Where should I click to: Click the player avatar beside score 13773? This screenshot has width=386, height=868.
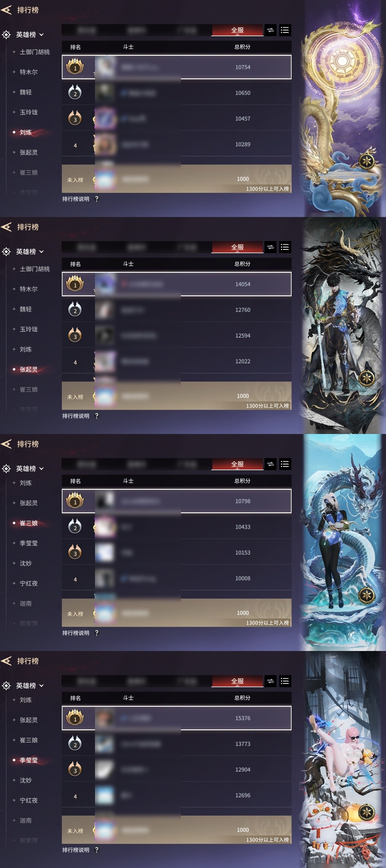point(105,744)
